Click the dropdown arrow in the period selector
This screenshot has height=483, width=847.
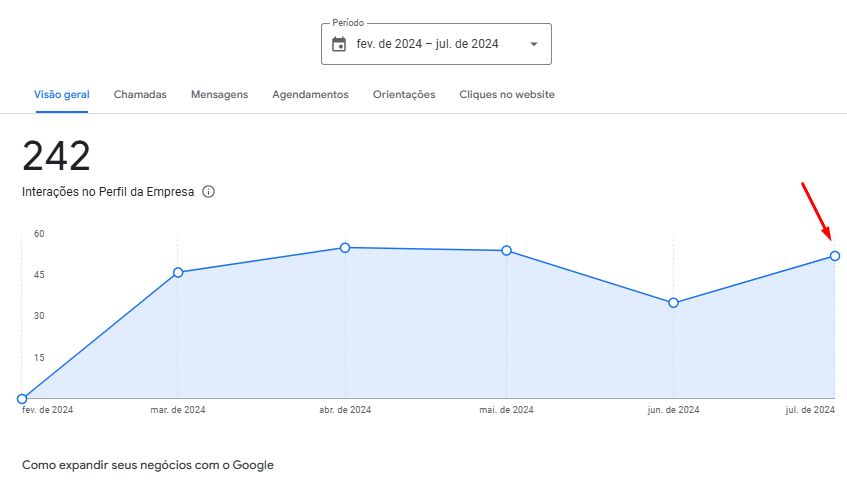[x=534, y=44]
